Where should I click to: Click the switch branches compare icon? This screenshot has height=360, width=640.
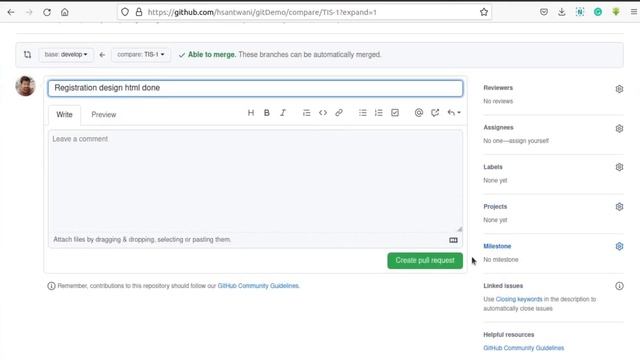(27, 55)
